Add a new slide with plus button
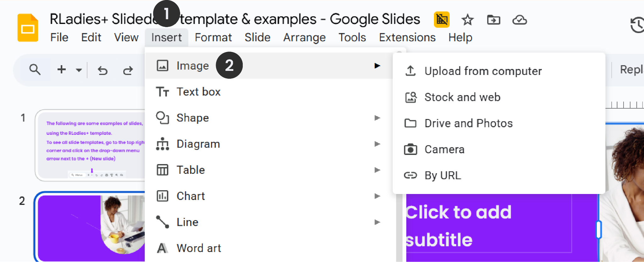 pos(62,69)
